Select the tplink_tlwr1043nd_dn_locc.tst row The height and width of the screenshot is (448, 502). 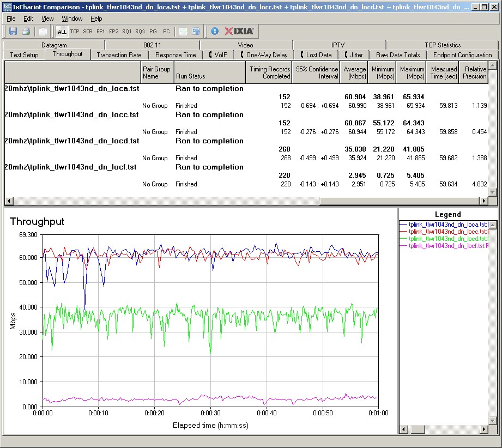246,115
